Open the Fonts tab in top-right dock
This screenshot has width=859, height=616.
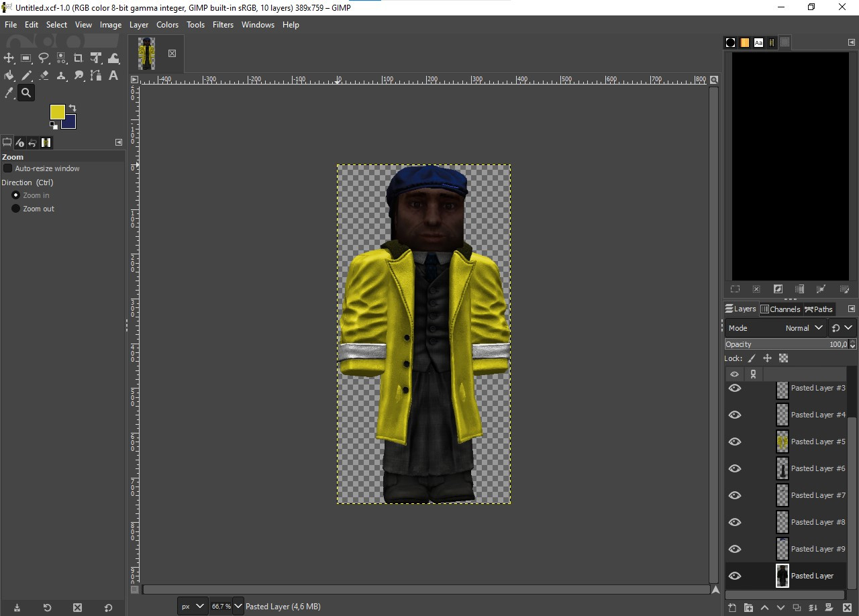758,42
